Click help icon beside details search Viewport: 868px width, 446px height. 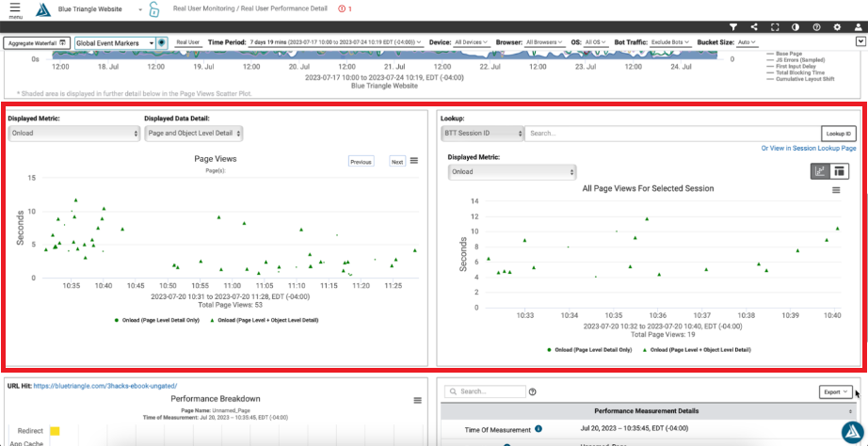tap(533, 391)
